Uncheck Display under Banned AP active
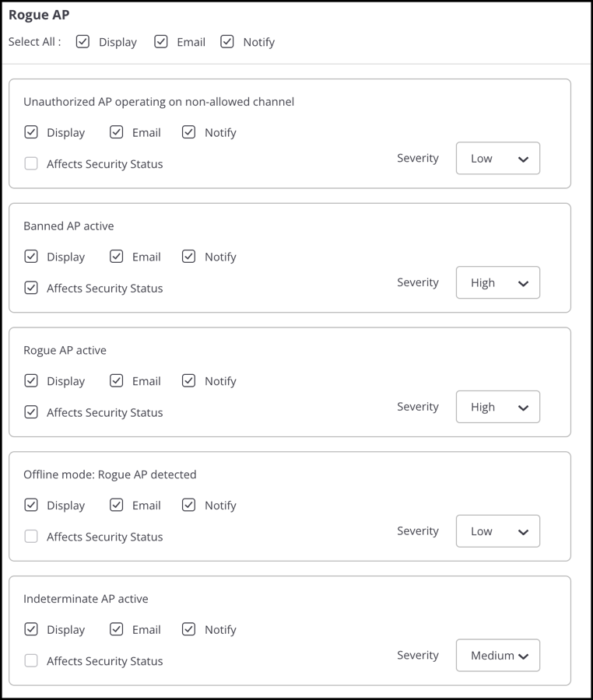Image resolution: width=593 pixels, height=700 pixels. click(31, 256)
